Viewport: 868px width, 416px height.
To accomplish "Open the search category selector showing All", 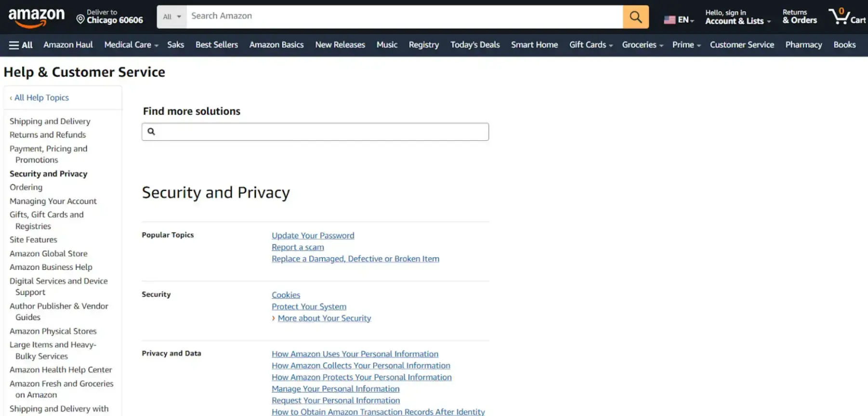I will click(171, 16).
